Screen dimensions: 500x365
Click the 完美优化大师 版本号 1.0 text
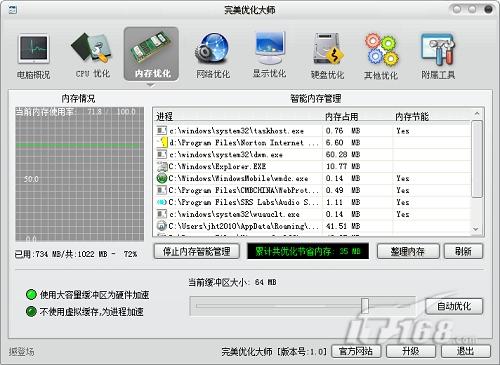tap(274, 351)
